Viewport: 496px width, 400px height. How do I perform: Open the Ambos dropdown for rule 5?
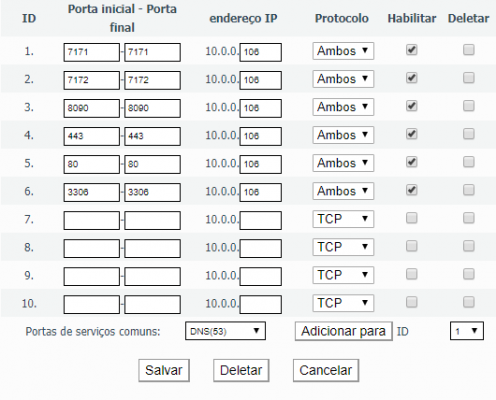343,163
